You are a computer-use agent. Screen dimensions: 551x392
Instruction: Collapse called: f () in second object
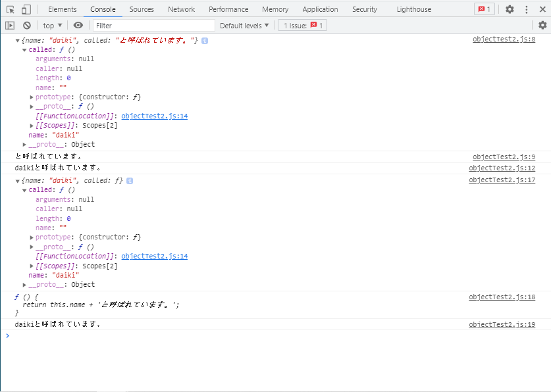tap(24, 190)
